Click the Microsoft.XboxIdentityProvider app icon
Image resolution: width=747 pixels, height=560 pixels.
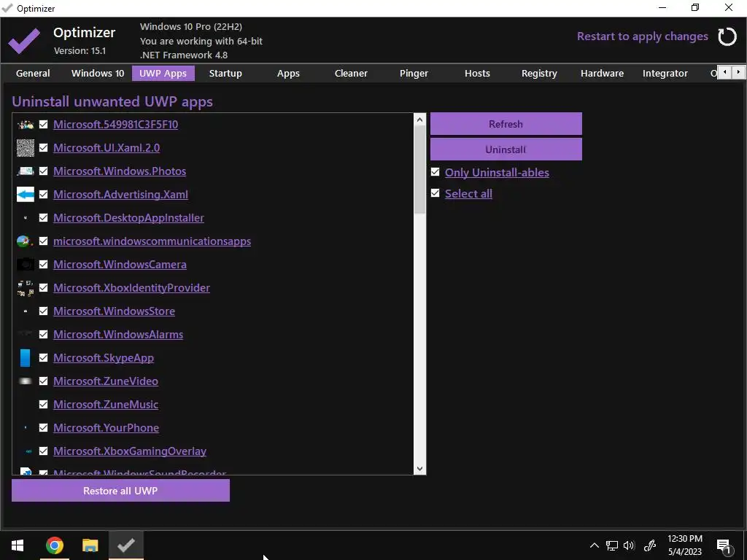26,288
